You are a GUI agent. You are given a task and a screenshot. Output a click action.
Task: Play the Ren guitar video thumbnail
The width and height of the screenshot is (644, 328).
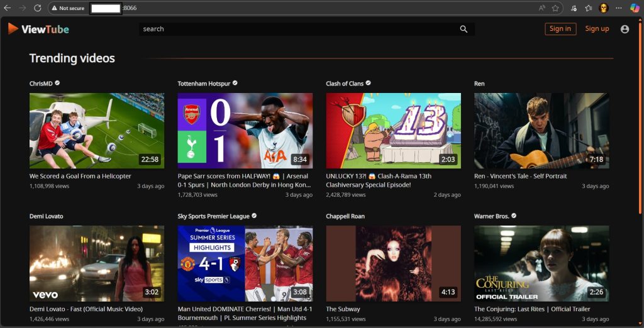click(541, 131)
